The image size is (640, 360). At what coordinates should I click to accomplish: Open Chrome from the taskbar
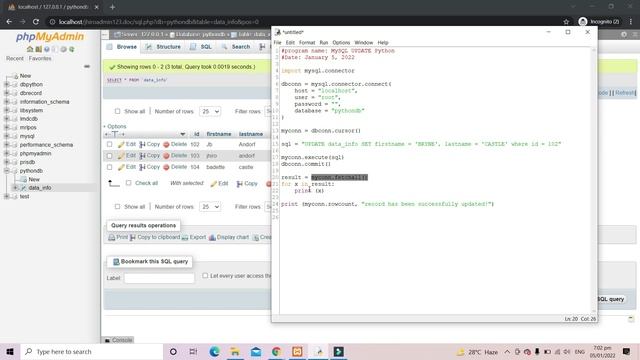coord(276,351)
